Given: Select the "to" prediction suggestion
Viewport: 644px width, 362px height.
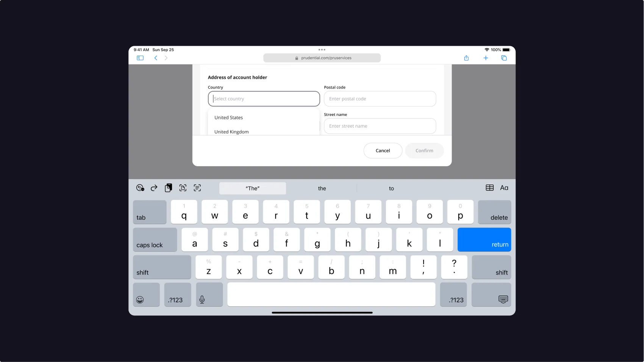Looking at the screenshot, I should point(391,188).
